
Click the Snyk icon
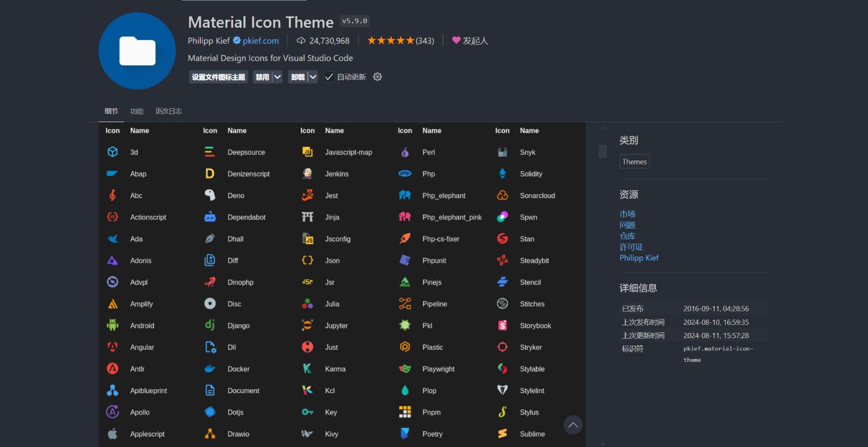click(x=502, y=152)
